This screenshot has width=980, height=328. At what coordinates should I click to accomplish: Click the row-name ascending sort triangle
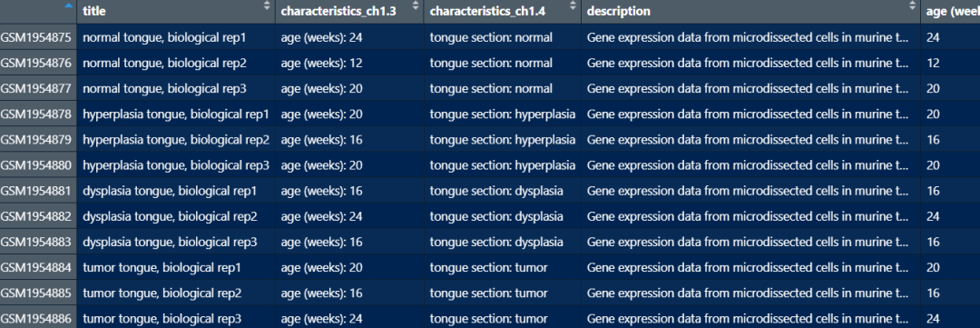(68, 5)
